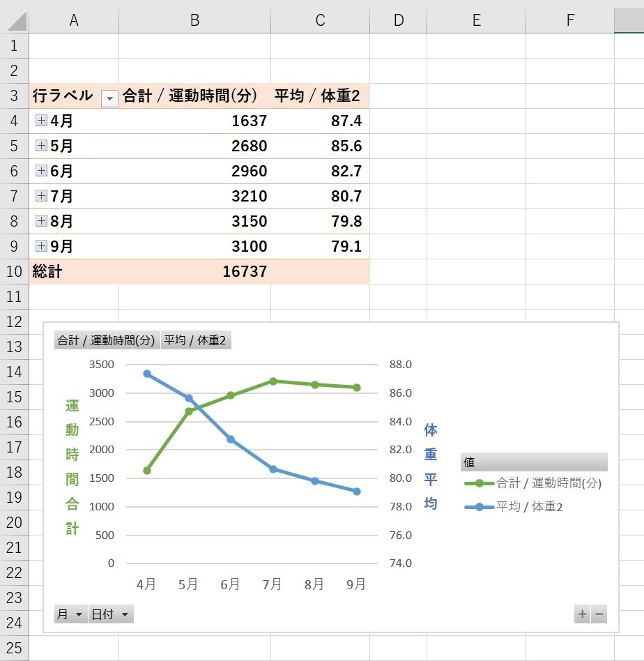Click the 4月 category axis label
644x661 pixels.
146,584
